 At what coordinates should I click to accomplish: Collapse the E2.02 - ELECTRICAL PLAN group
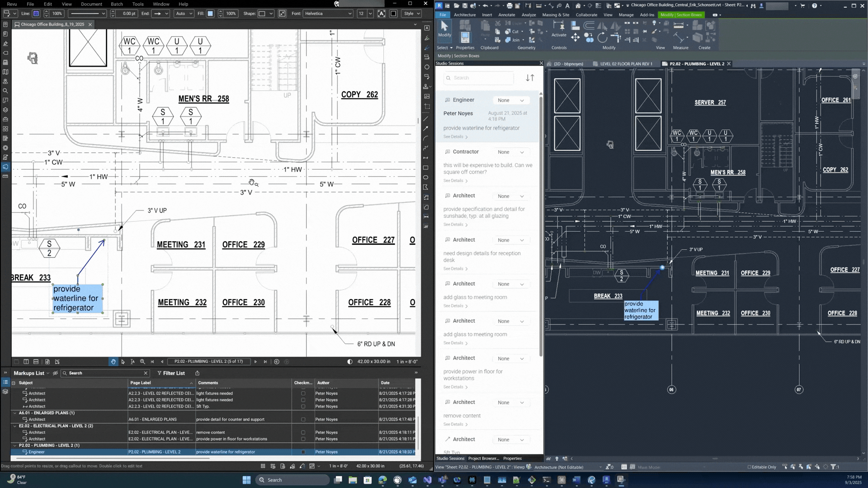(15, 426)
